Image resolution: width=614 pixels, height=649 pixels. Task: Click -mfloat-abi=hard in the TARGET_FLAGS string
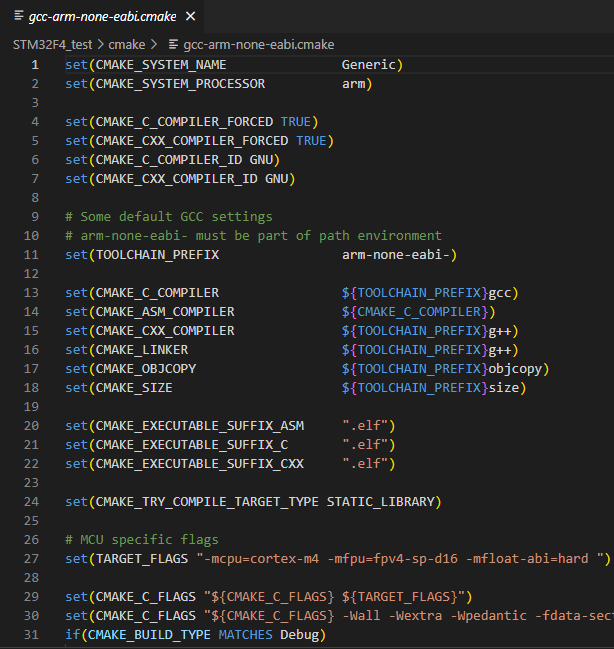527,559
